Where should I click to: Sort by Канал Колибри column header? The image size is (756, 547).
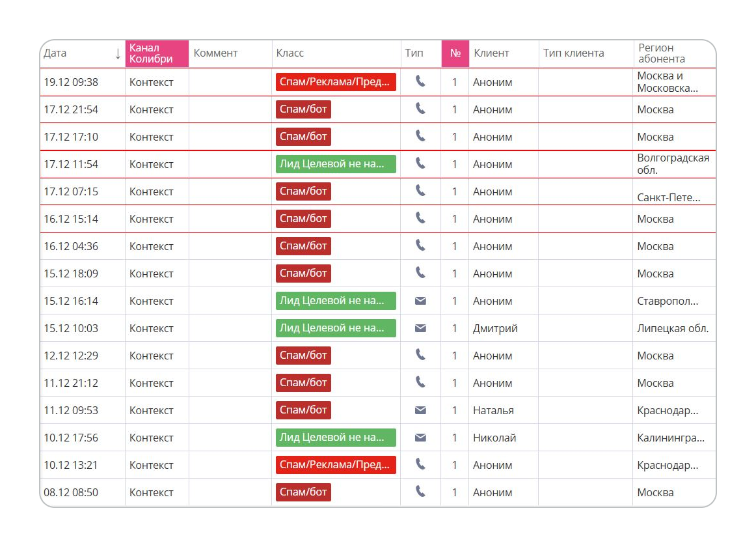pos(156,53)
